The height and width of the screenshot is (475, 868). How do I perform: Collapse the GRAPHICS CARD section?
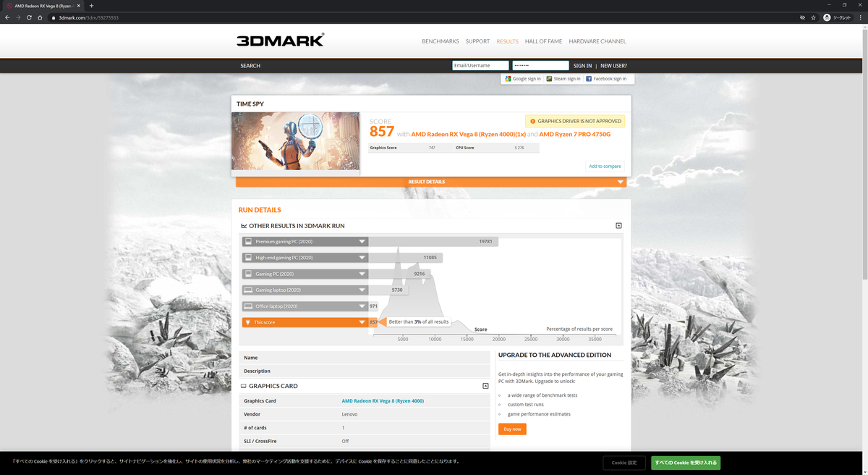coord(486,386)
